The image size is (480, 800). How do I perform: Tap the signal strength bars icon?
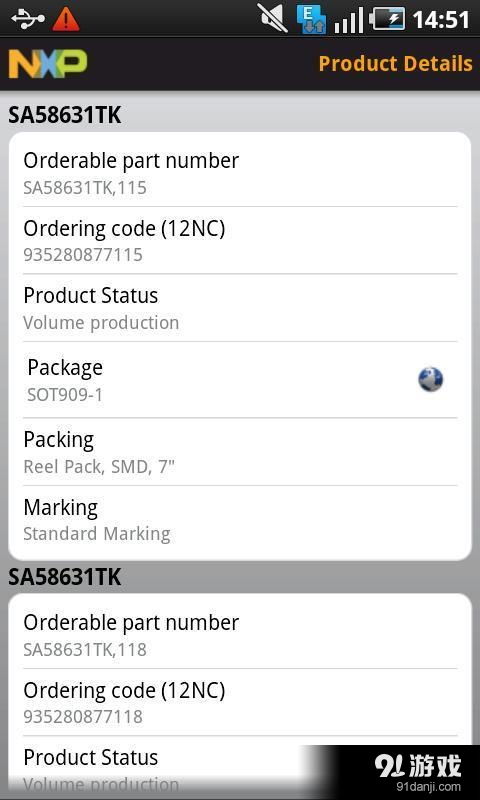[349, 20]
